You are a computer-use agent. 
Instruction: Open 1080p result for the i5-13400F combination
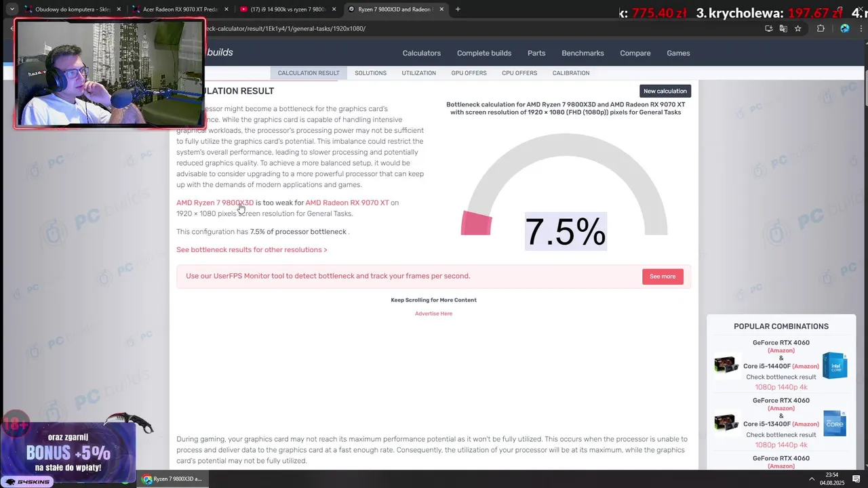[x=765, y=445]
